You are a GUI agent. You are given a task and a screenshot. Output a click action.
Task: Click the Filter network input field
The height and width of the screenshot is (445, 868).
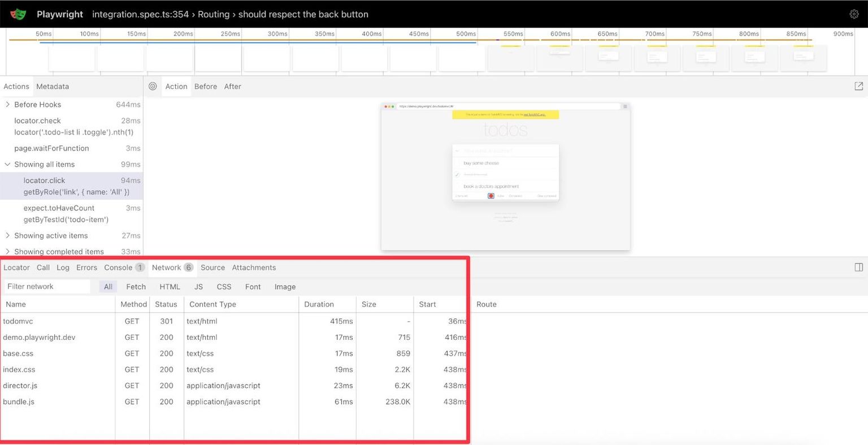(47, 287)
